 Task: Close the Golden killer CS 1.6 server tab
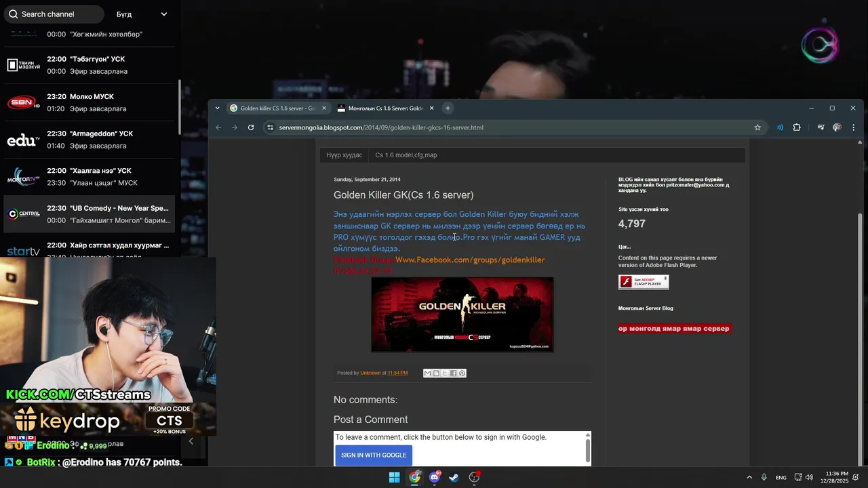coord(324,108)
